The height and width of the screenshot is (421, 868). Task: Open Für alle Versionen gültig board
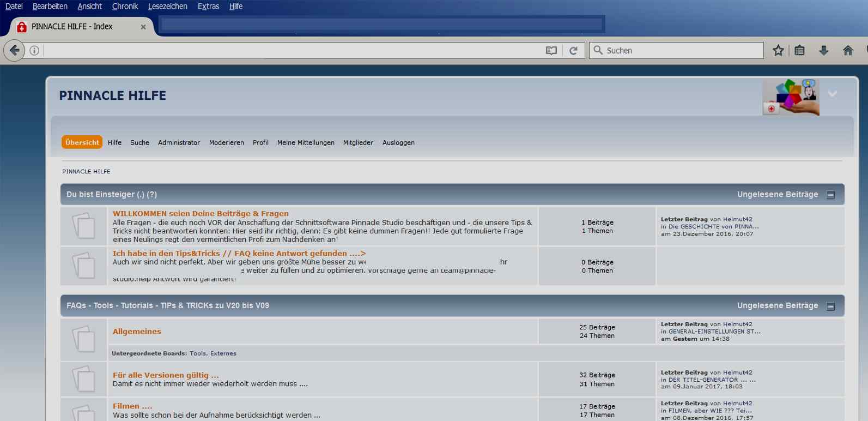click(x=166, y=375)
